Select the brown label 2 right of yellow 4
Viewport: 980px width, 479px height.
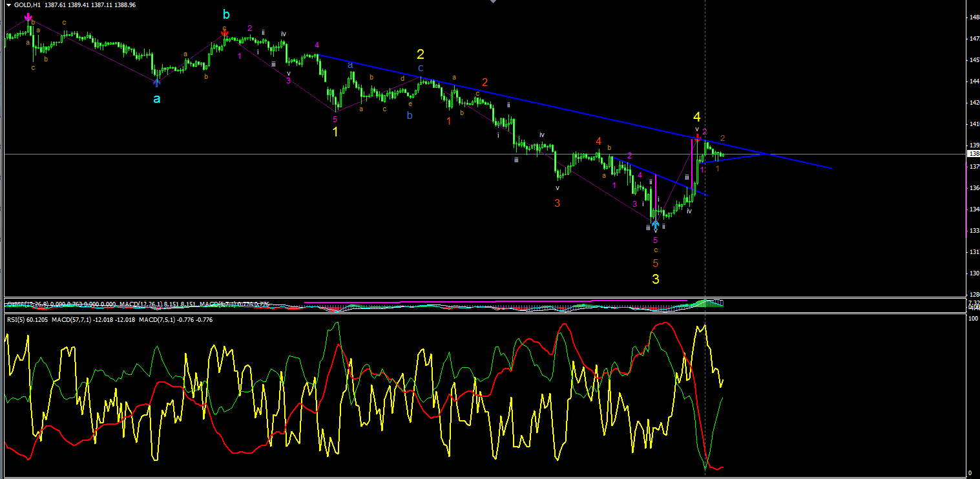[723, 138]
